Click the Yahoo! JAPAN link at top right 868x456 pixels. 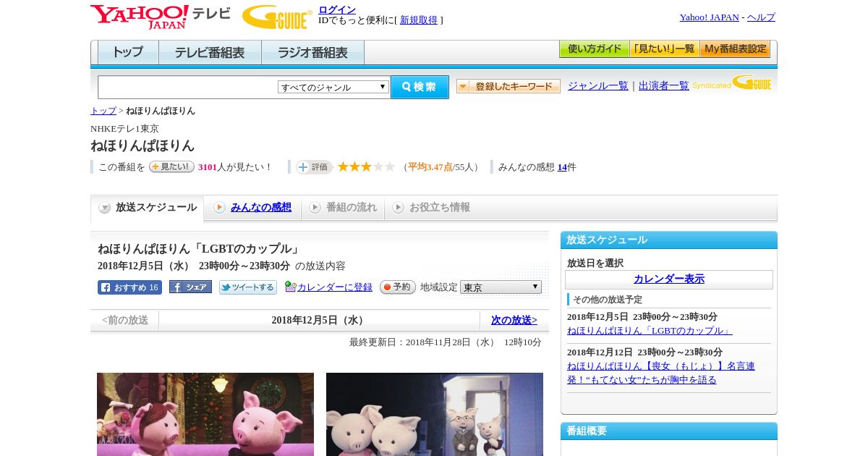(x=710, y=17)
